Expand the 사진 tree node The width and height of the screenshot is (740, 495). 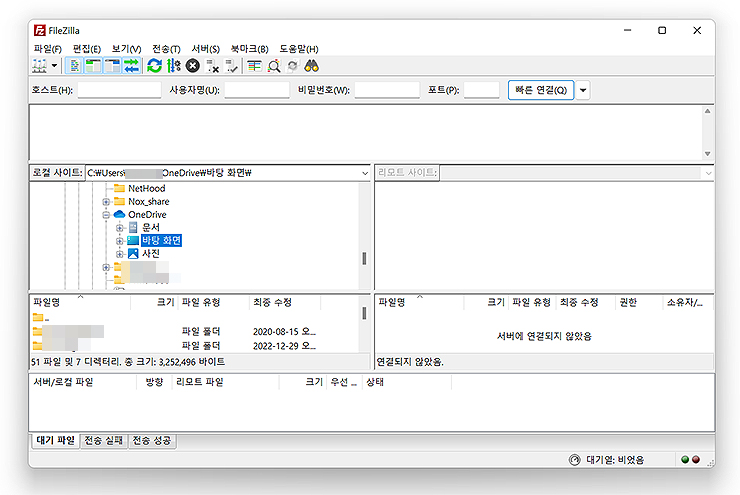pyautogui.click(x=120, y=254)
